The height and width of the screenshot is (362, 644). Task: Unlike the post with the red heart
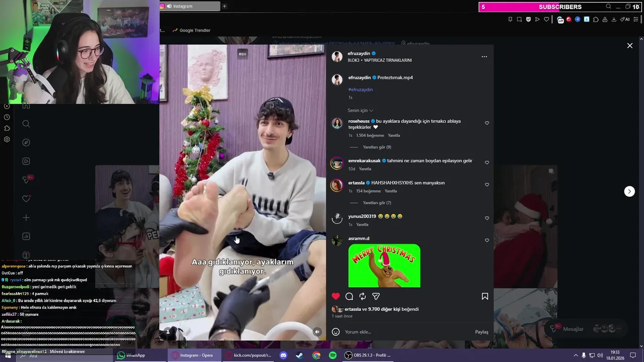[x=336, y=296]
